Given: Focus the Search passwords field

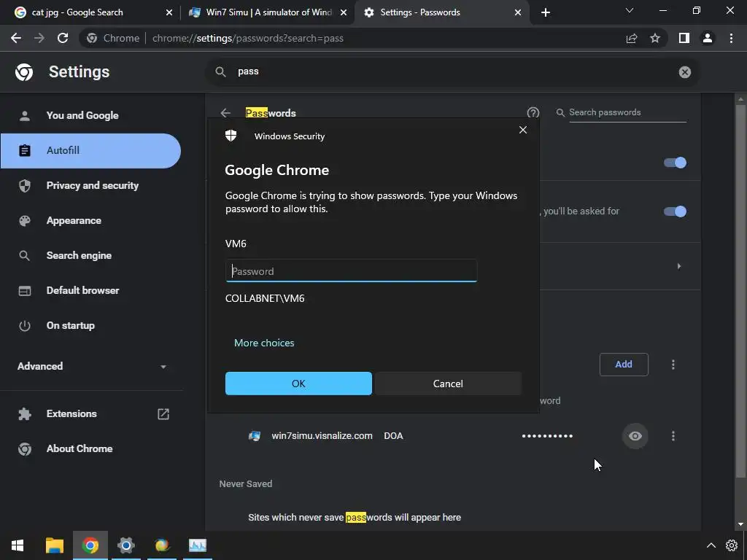Looking at the screenshot, I should click(627, 112).
